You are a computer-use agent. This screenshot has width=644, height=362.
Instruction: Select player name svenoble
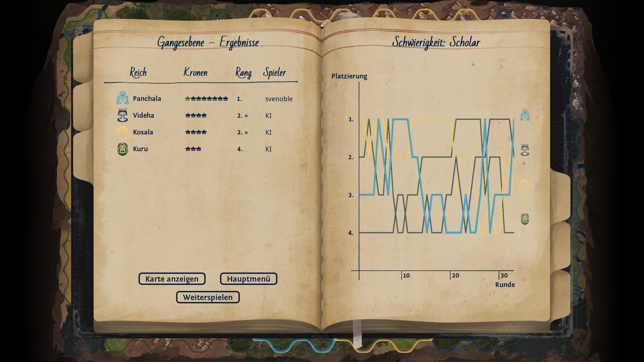point(279,99)
